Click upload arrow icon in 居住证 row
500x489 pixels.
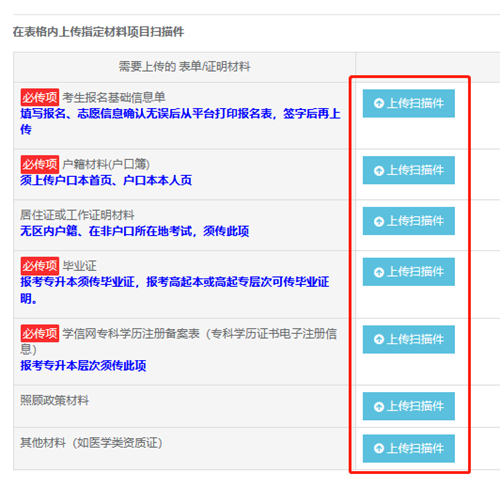(x=379, y=221)
